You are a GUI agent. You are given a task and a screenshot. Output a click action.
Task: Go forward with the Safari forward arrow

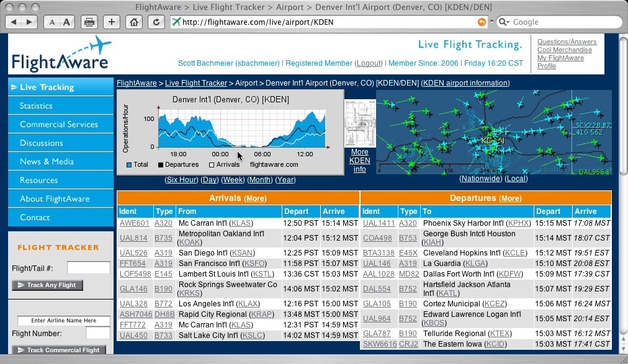[29, 22]
